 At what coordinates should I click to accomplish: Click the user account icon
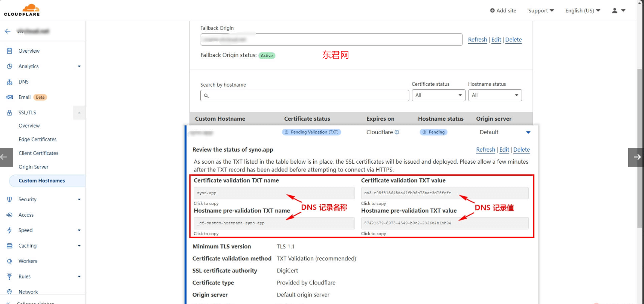click(615, 11)
